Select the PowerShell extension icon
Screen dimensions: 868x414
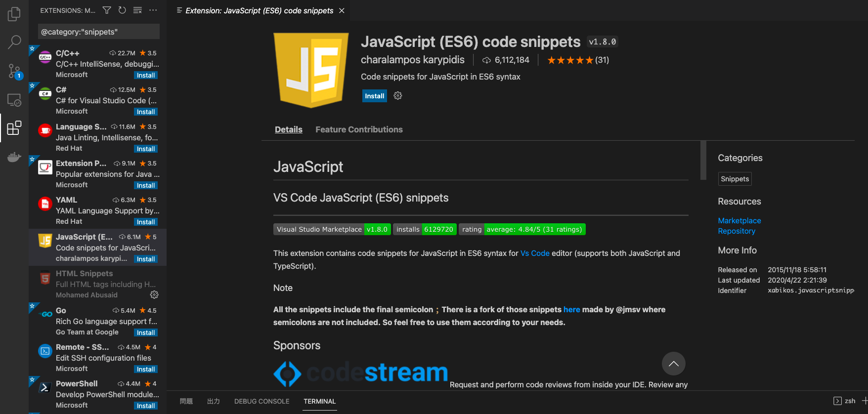[45, 388]
